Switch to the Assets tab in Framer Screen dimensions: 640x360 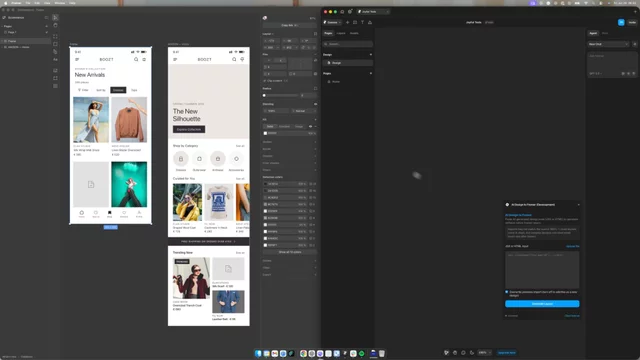tap(354, 33)
